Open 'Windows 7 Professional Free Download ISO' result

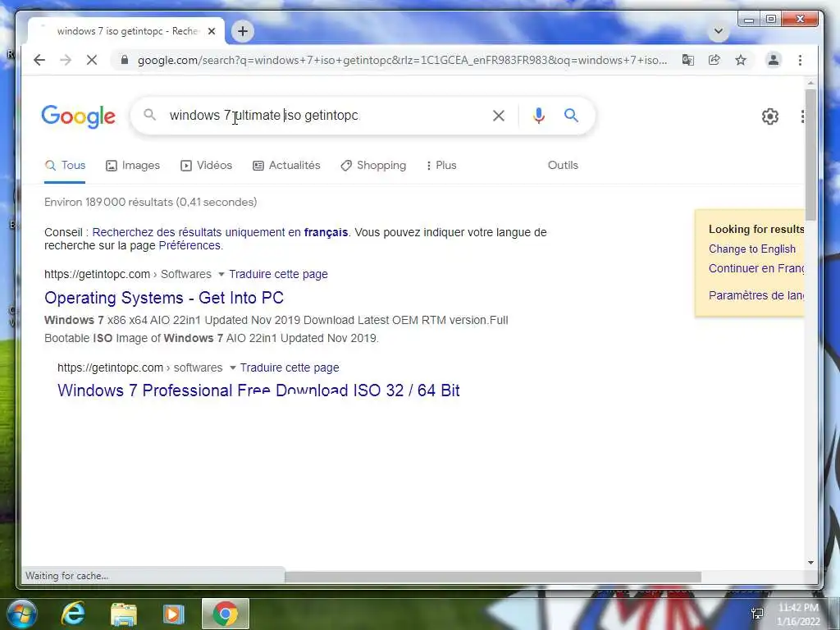coord(258,390)
